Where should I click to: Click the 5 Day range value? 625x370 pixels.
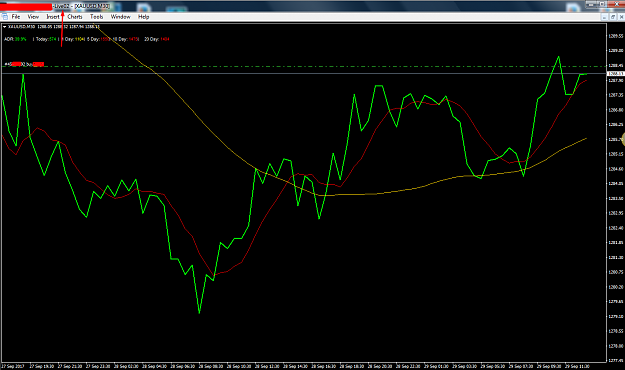[106, 39]
